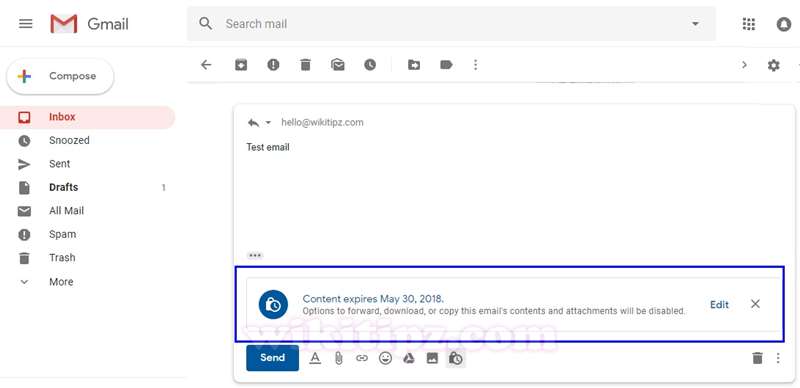Open the notifications bell icon

[x=784, y=24]
